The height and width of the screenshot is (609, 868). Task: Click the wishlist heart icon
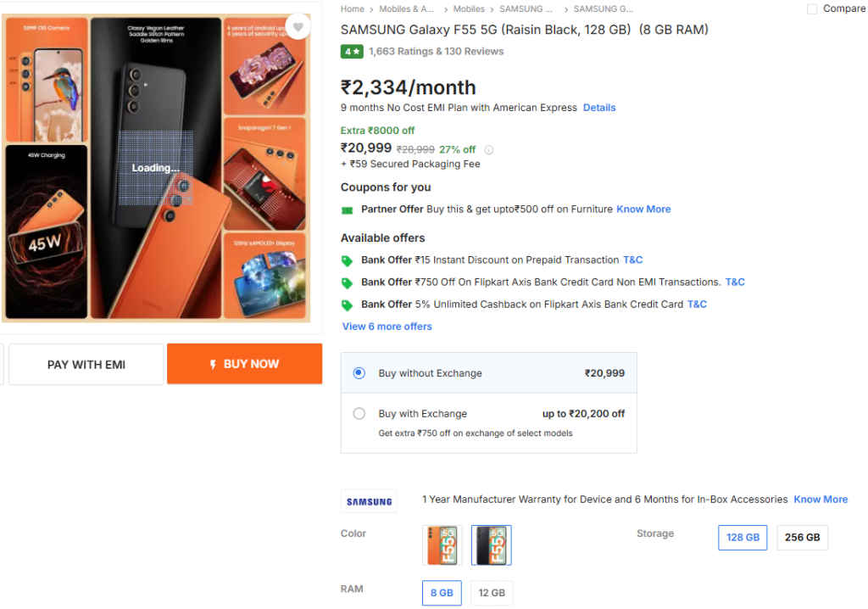tap(298, 27)
